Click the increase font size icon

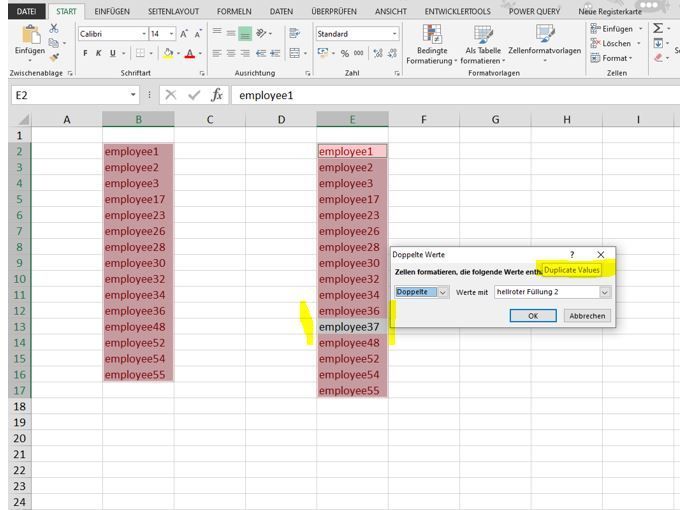tap(184, 34)
